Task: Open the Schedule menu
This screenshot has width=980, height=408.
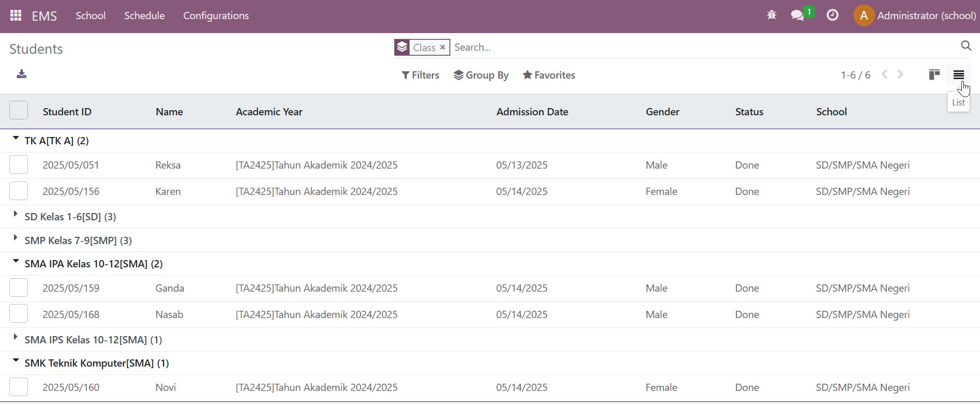Action: coord(144,16)
